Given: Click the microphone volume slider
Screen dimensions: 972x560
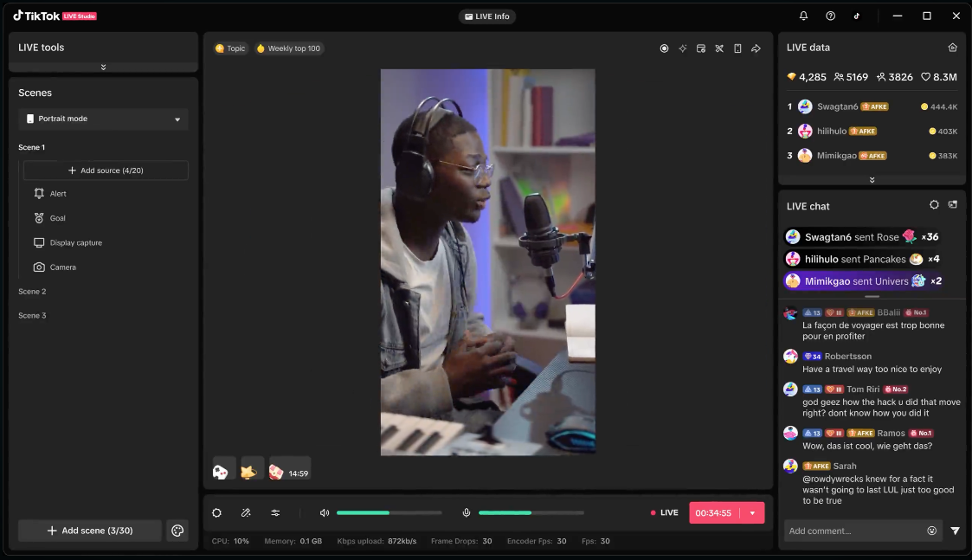Looking at the screenshot, I should [x=531, y=512].
